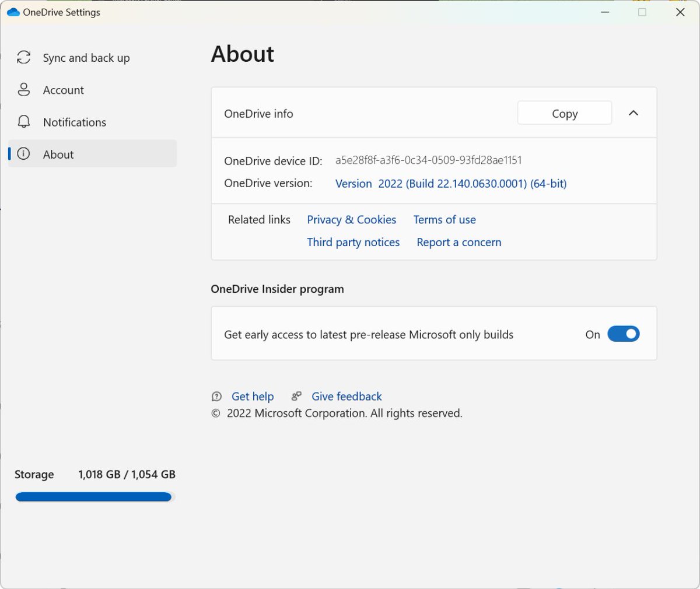700x589 pixels.
Task: Open the Terms of use link
Action: point(444,220)
